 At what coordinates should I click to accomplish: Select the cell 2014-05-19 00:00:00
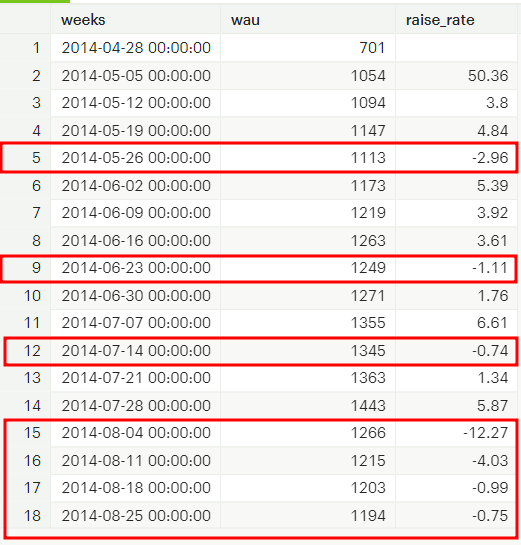pos(136,131)
